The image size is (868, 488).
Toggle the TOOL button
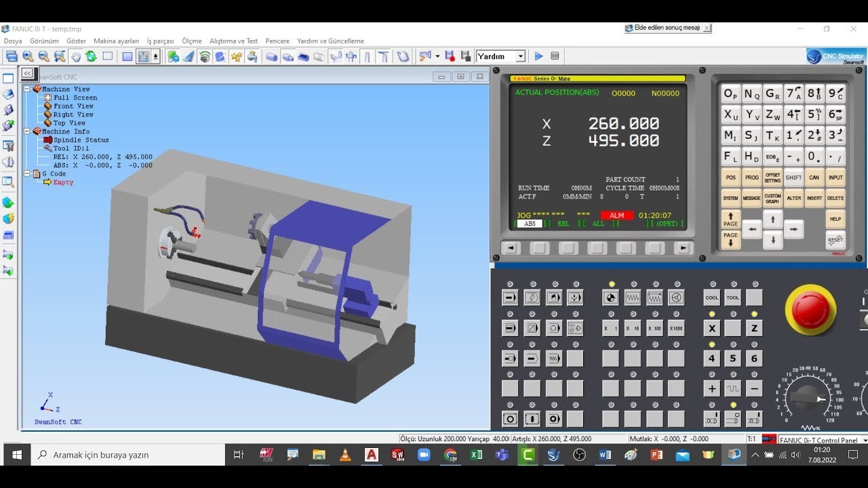(x=732, y=298)
